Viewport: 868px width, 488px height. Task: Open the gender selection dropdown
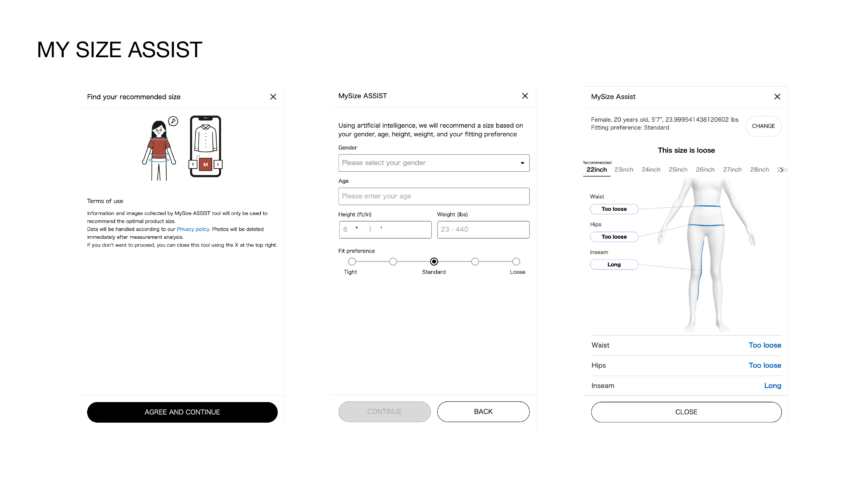click(x=434, y=163)
